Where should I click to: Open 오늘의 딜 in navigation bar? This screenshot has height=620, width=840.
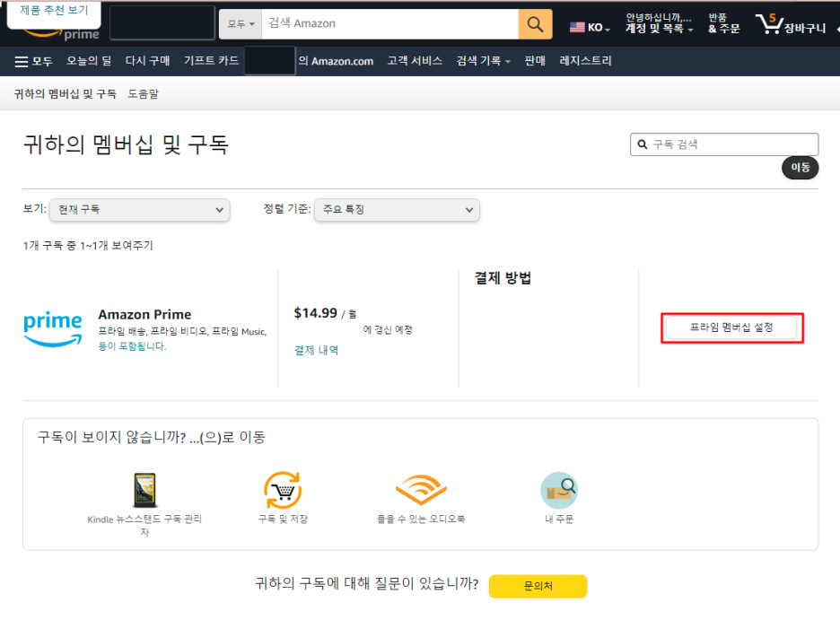[x=89, y=61]
